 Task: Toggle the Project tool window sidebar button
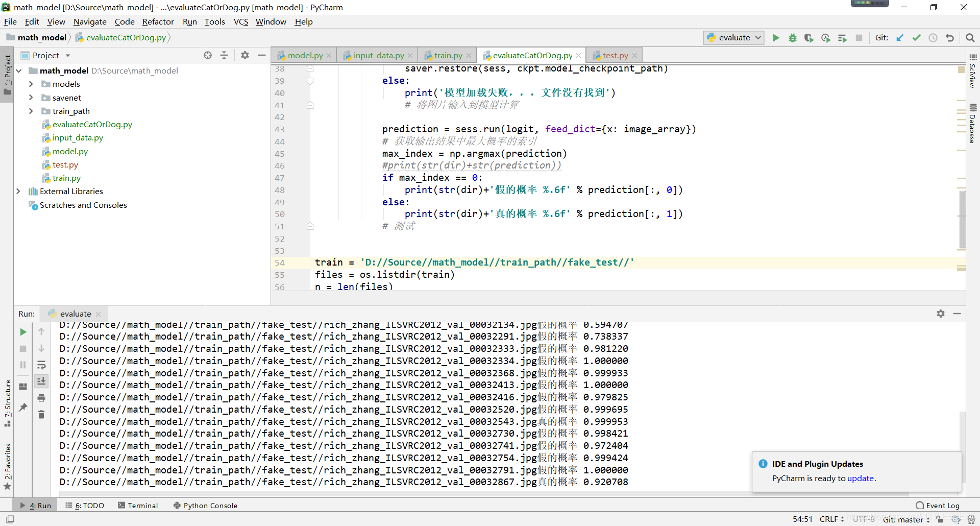(7, 75)
